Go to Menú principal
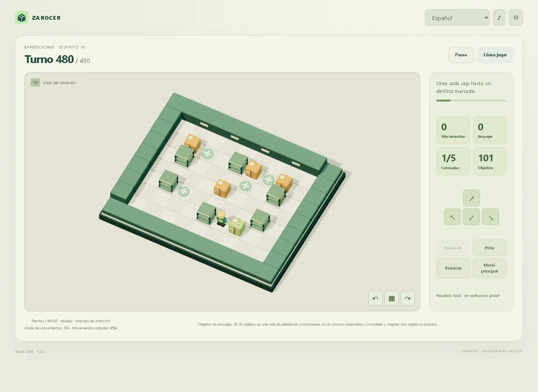Screen dimensions: 538x392 (x=489, y=268)
